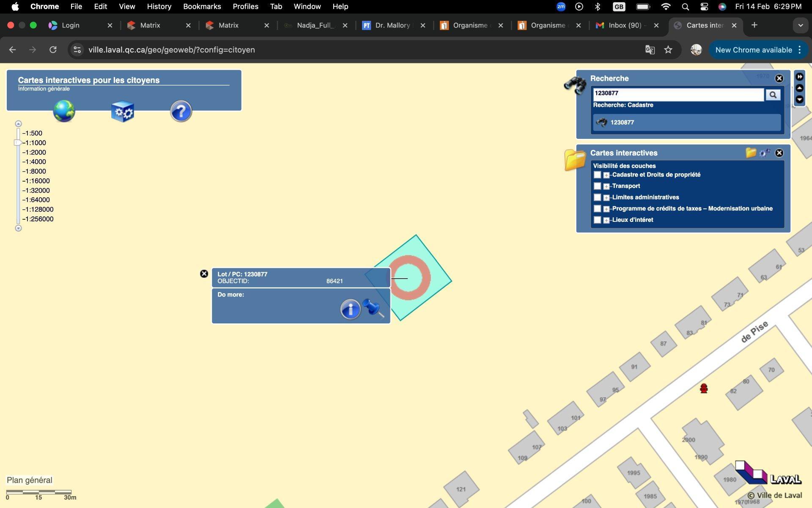
Task: Click the question mark help icon
Action: [181, 111]
